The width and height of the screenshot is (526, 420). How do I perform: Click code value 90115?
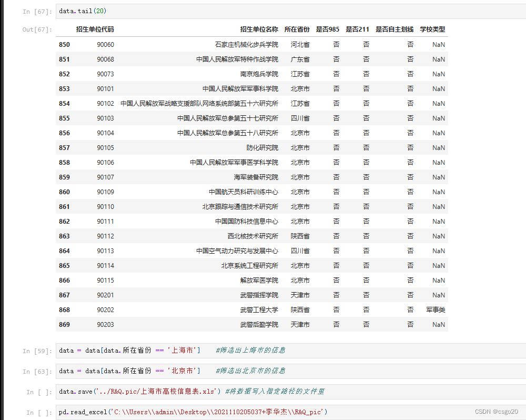coord(105,281)
